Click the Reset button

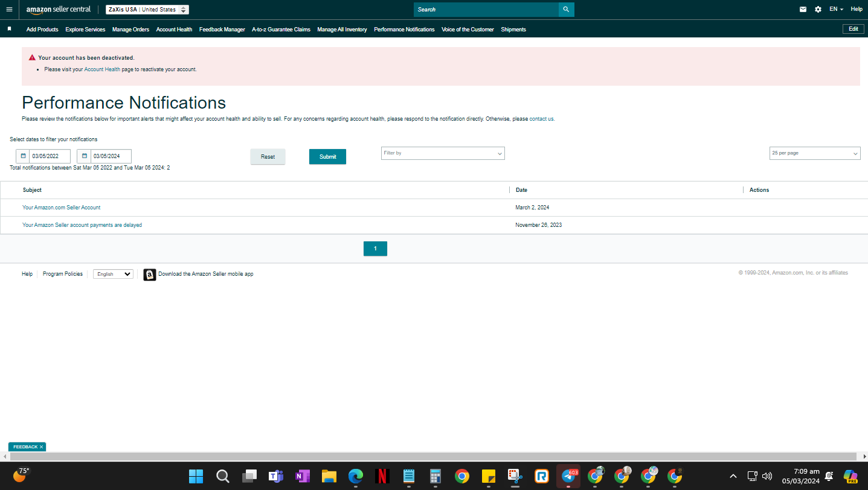coord(268,157)
